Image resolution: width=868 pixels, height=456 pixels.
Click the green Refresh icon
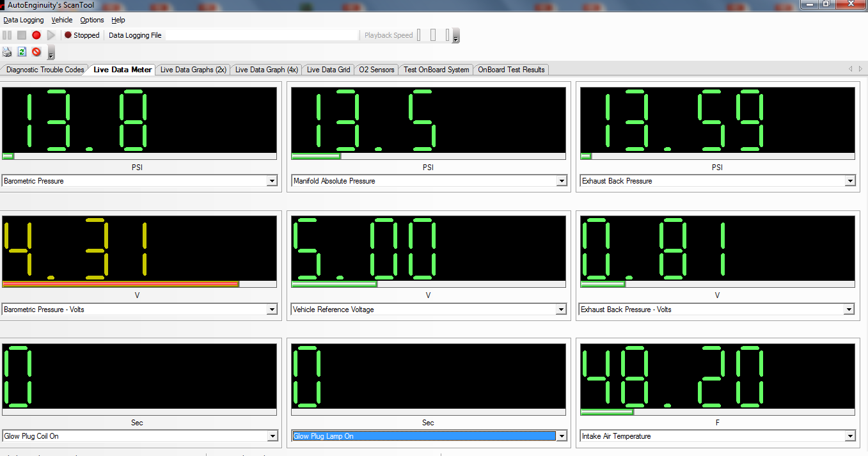(x=22, y=52)
